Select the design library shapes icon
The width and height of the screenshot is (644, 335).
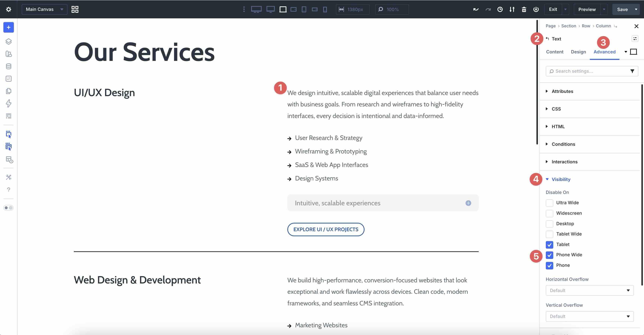coord(8,54)
